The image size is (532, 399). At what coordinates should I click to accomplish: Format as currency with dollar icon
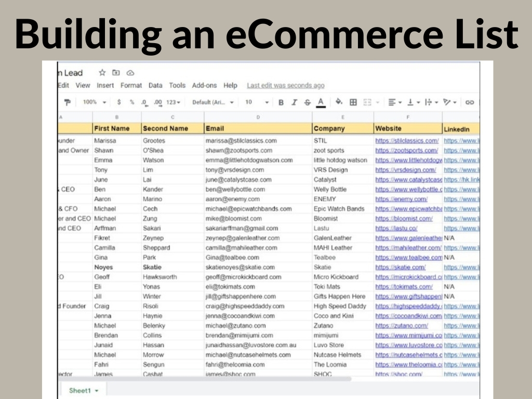tap(119, 102)
